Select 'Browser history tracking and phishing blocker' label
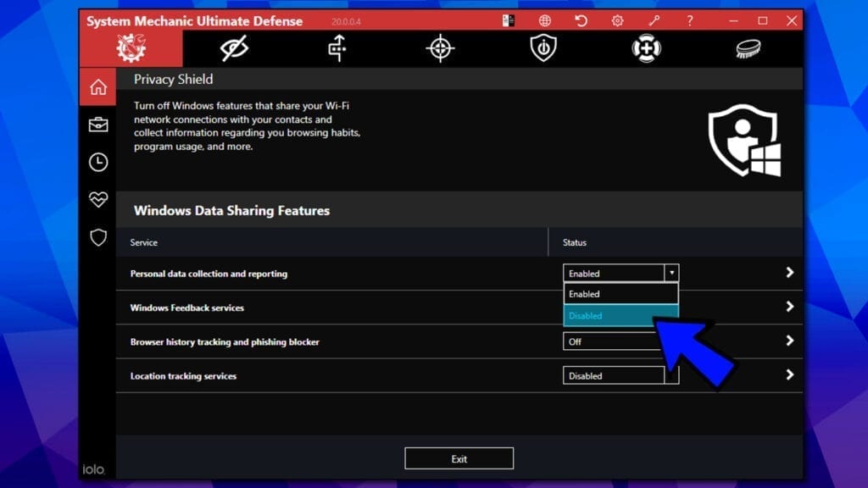 point(225,342)
